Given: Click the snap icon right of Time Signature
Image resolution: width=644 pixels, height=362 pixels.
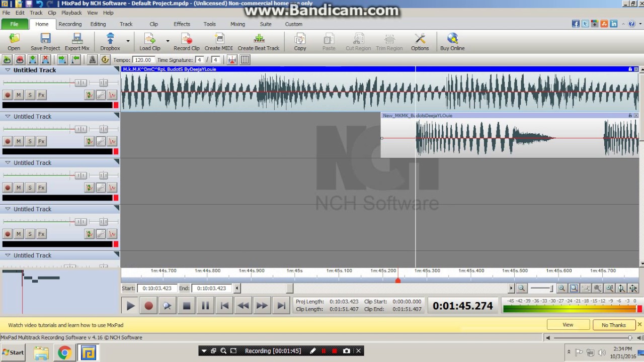Looking at the screenshot, I should pos(232,60).
